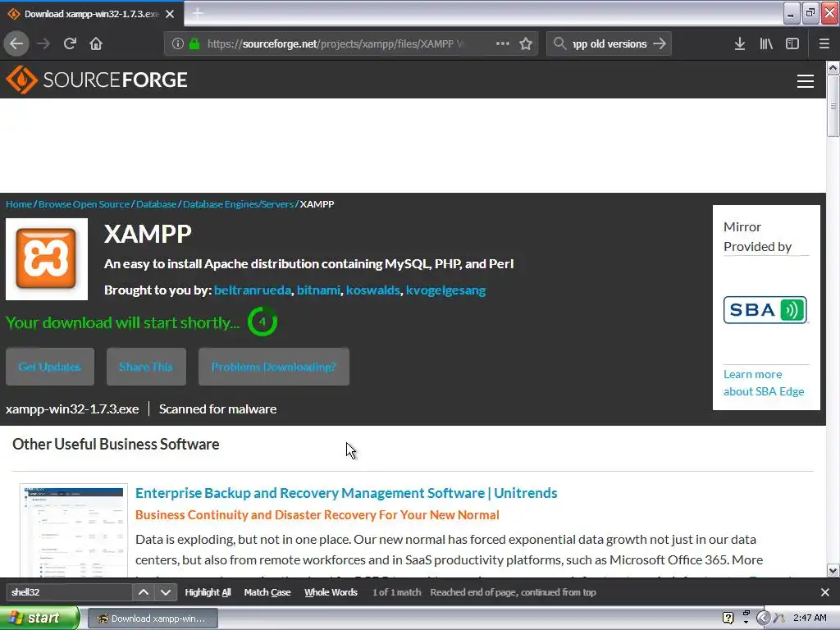The height and width of the screenshot is (630, 840).
Task: Select the Download xampp-win32 browser tab
Action: point(91,14)
